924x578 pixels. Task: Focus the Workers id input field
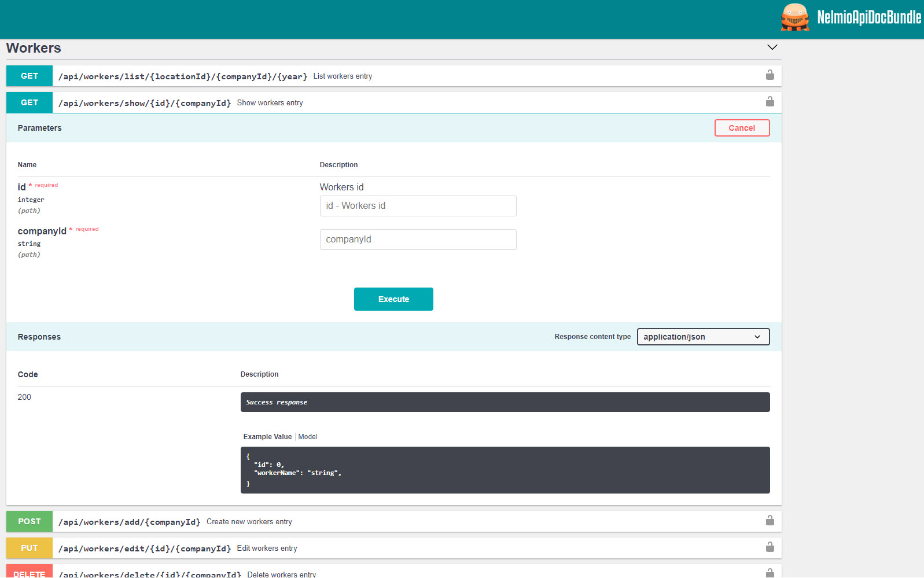click(x=418, y=206)
